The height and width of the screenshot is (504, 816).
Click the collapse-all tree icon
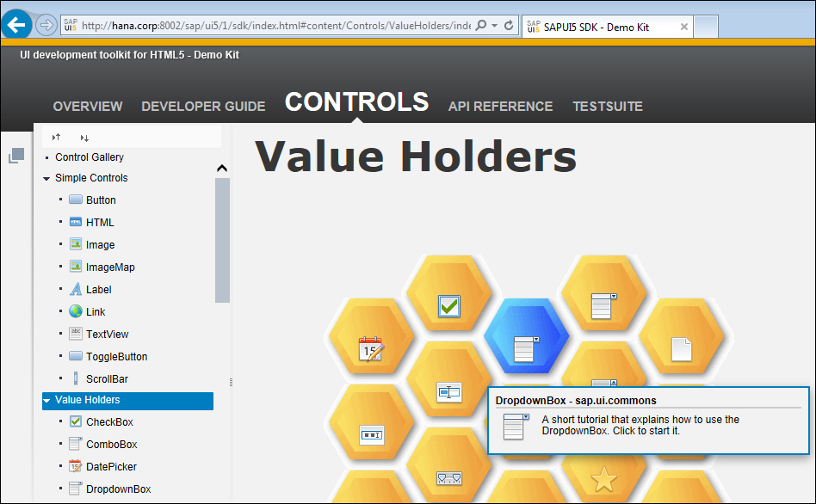(x=56, y=138)
